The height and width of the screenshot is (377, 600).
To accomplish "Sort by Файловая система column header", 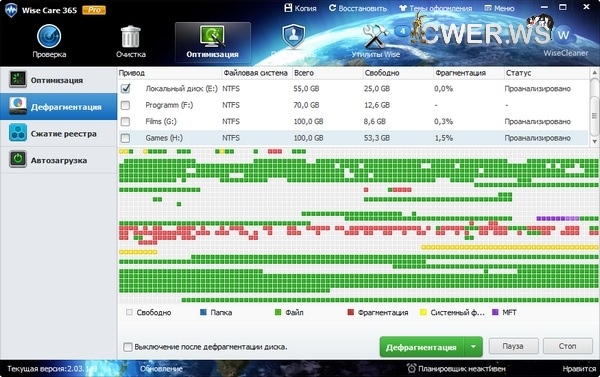I will [x=257, y=73].
